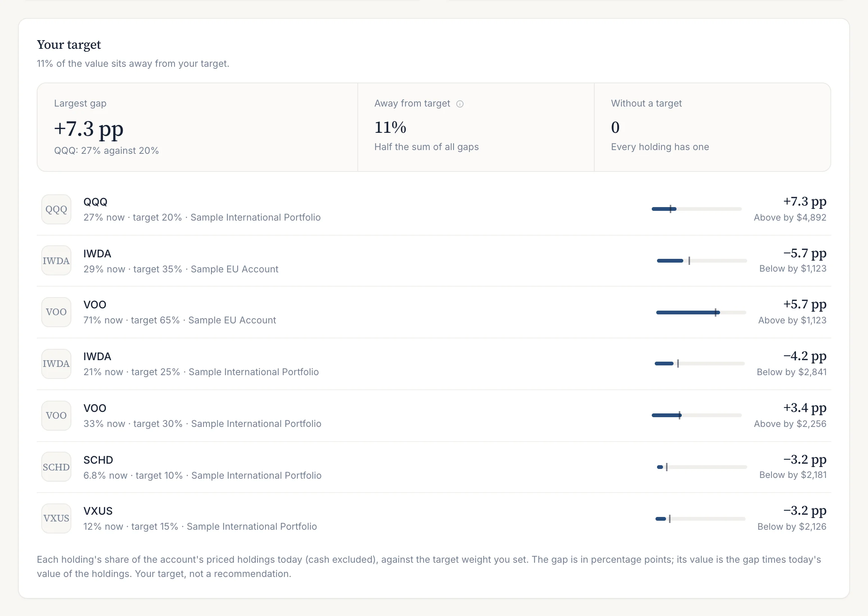Click 'QQQ: 27% against 20%' caption
The height and width of the screenshot is (616, 868).
106,151
